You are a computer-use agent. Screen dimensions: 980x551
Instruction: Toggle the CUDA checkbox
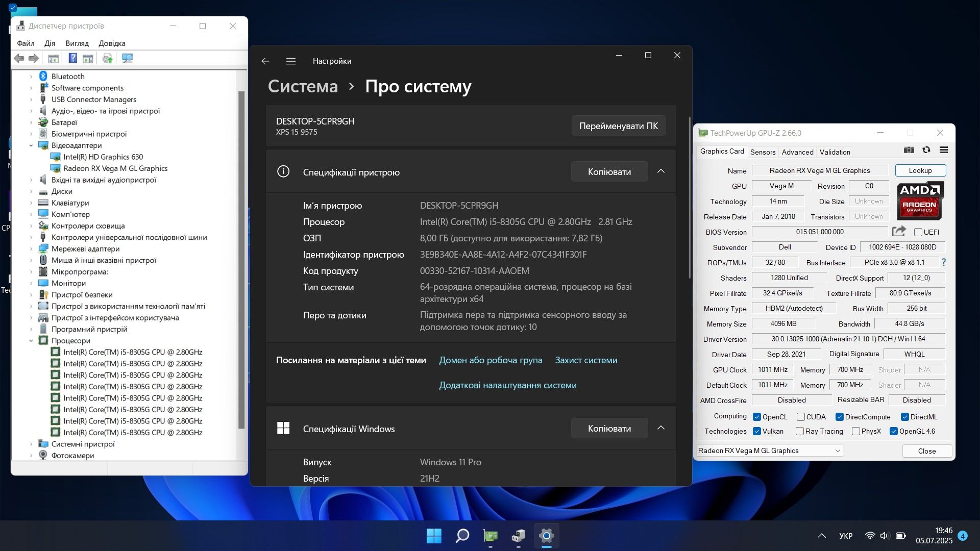[801, 417]
